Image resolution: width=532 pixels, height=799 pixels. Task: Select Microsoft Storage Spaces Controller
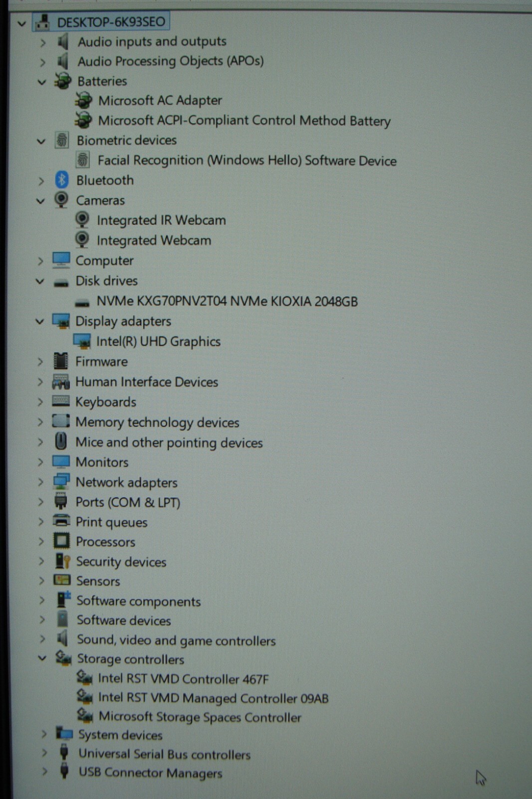point(200,717)
